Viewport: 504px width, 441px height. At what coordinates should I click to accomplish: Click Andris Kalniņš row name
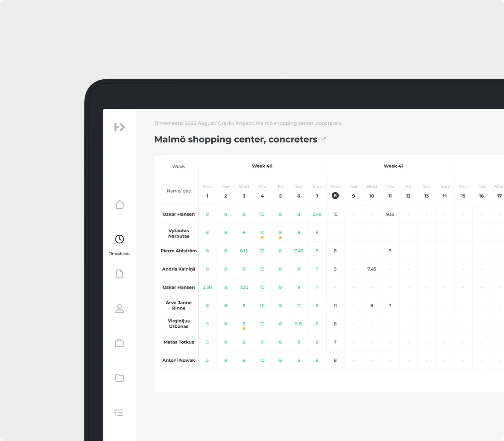pos(179,269)
